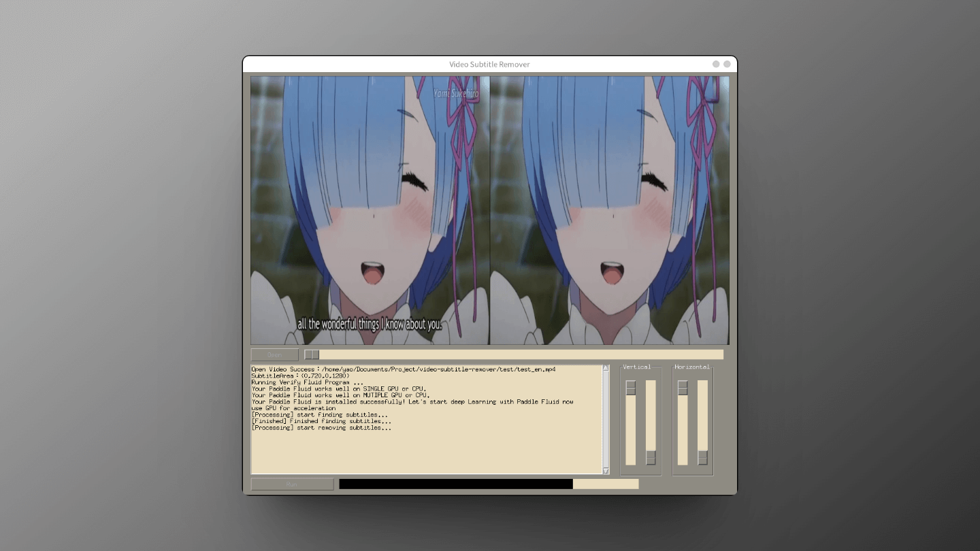Viewport: 980px width, 551px height.
Task: Click the original video preview with subtitles
Action: click(370, 210)
